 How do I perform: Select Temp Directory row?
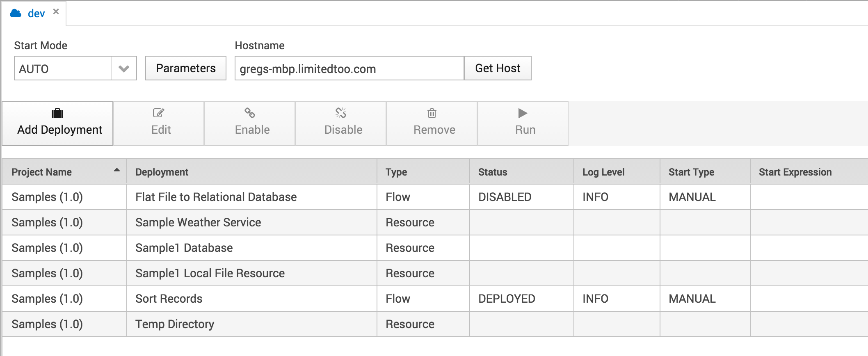pos(435,324)
